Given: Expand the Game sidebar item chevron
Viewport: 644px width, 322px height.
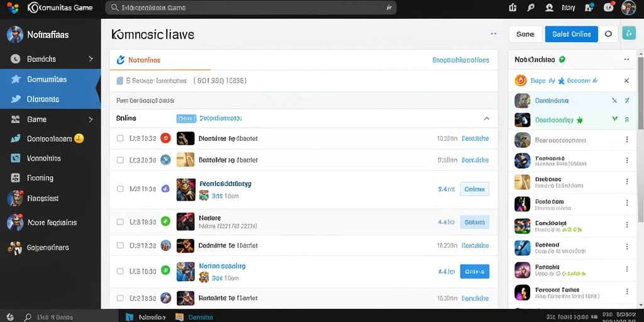Looking at the screenshot, I should [91, 119].
